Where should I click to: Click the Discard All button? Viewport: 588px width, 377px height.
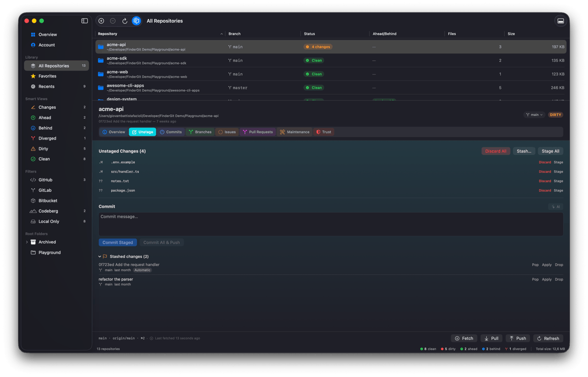click(496, 151)
